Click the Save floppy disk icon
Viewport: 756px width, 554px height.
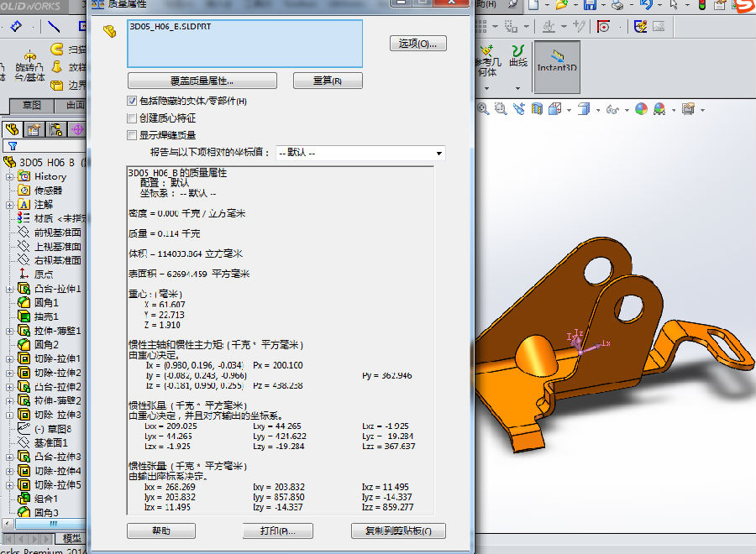tap(590, 5)
